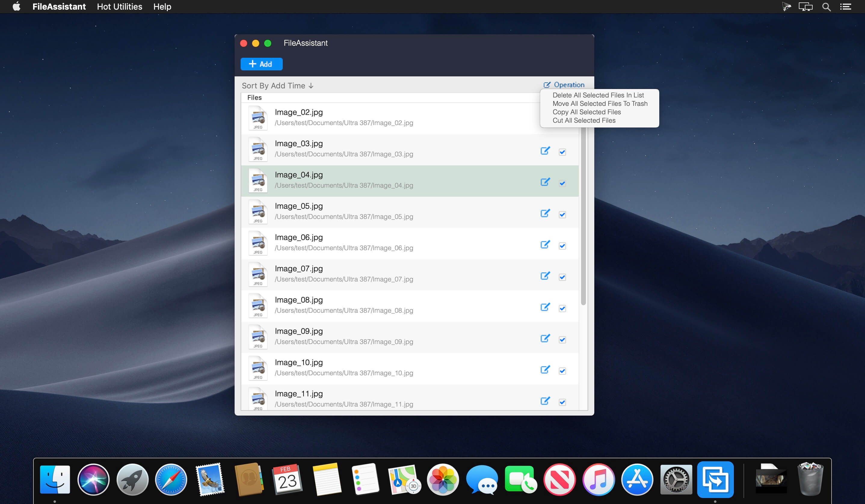Open Notification Center list icon
The width and height of the screenshot is (865, 504).
click(846, 7)
